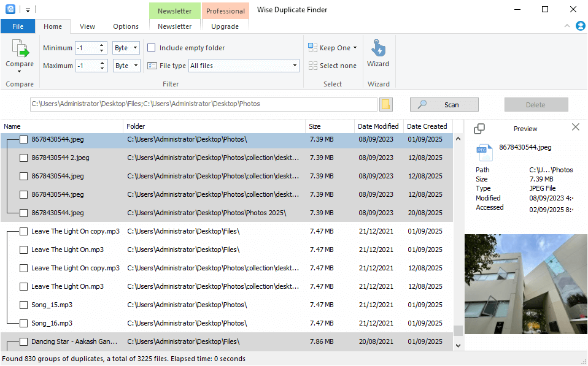Viewport: 588px width, 366px height.
Task: Open the Options tab
Action: click(126, 26)
